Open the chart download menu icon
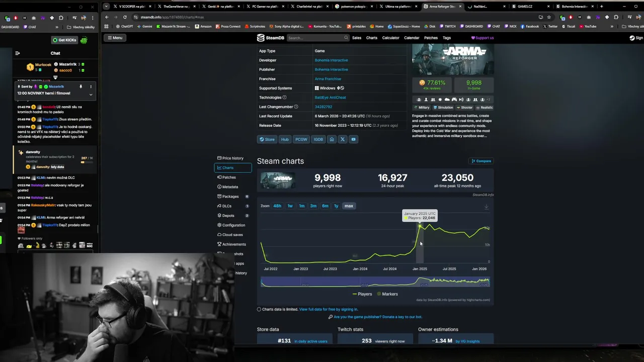The image size is (644, 362). [486, 207]
